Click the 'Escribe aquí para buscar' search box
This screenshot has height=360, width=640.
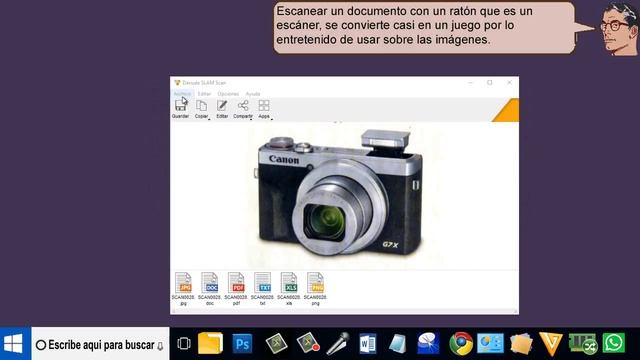(x=100, y=345)
